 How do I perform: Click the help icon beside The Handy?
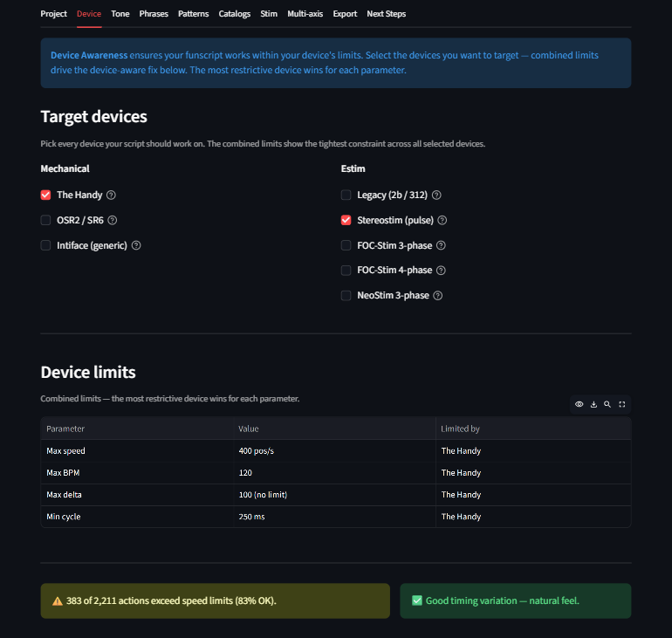(111, 196)
